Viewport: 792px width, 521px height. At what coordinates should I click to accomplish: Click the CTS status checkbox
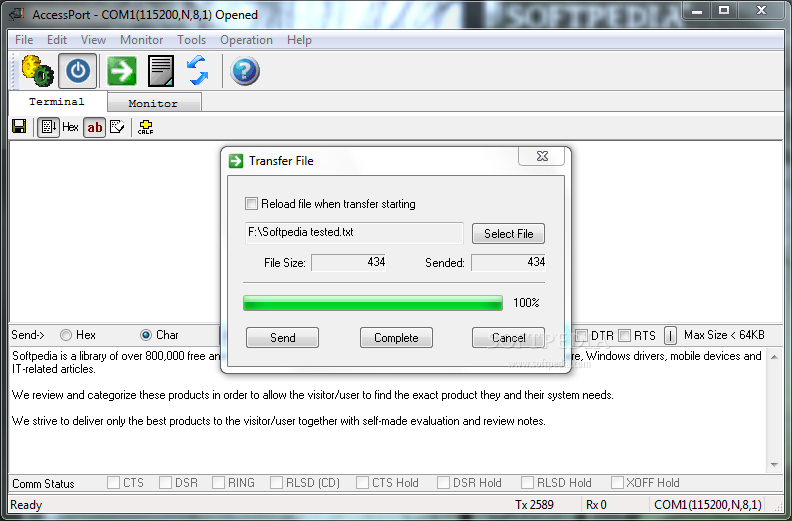(x=113, y=483)
